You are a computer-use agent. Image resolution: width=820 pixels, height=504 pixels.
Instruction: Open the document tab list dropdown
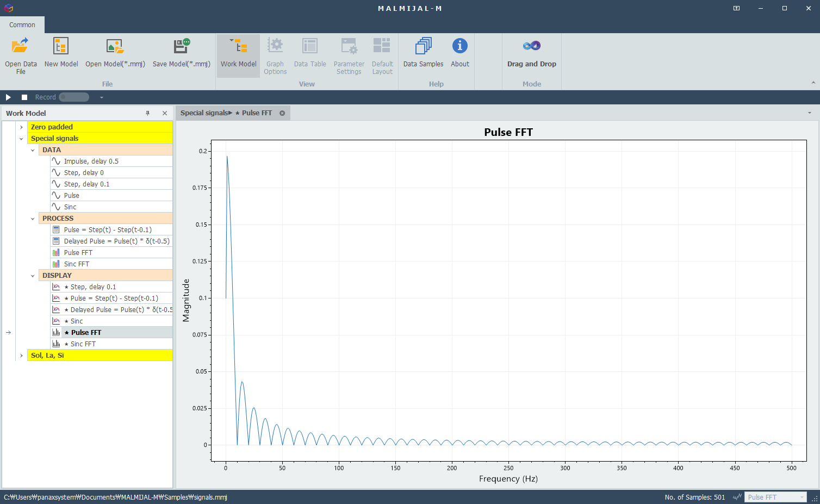[x=810, y=113]
